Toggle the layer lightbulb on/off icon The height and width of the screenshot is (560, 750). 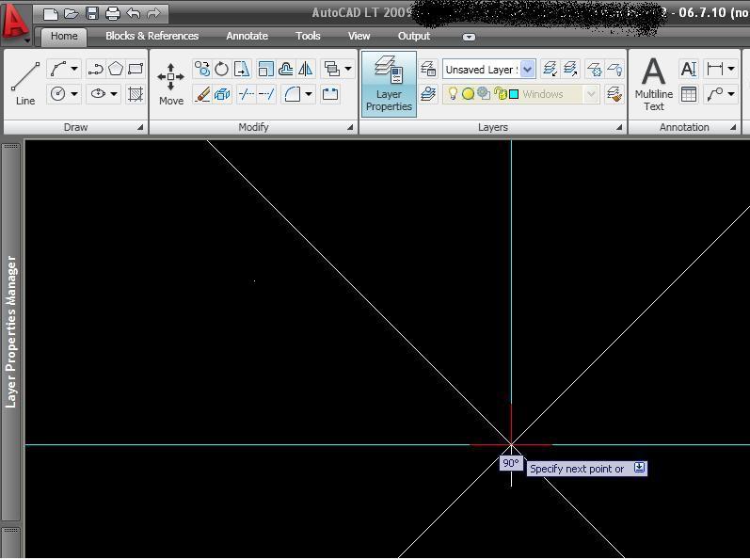tap(453, 94)
